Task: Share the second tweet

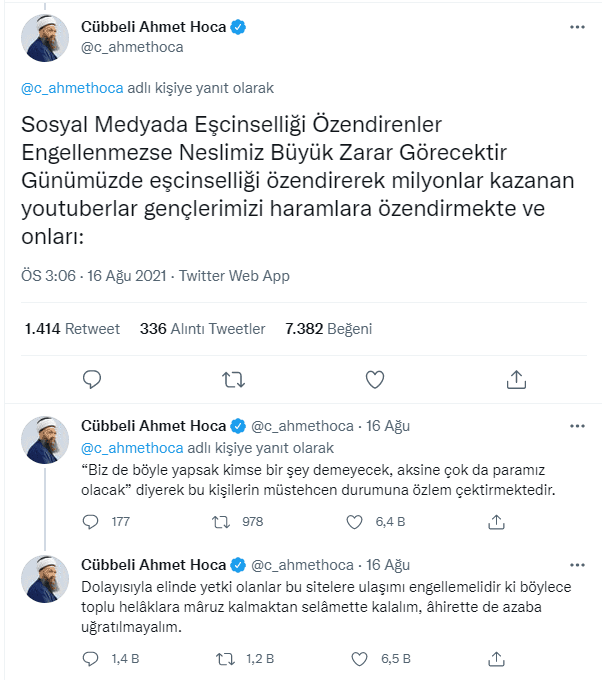Action: coord(497,521)
